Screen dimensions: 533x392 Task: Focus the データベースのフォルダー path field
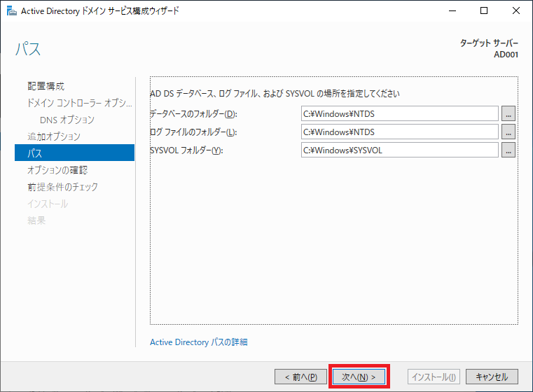point(400,114)
